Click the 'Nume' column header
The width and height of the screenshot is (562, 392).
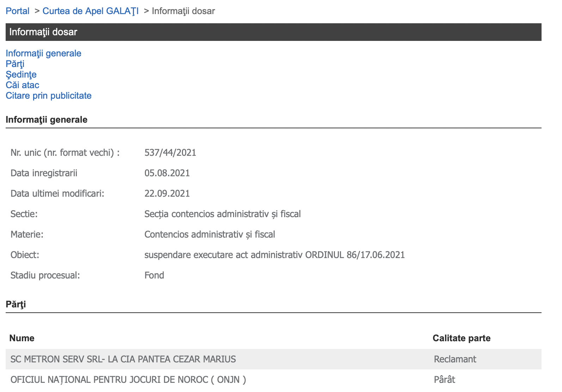click(22, 338)
